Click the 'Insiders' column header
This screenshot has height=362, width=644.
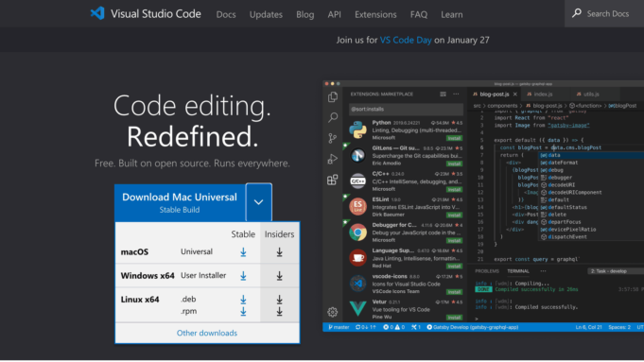pyautogui.click(x=279, y=234)
